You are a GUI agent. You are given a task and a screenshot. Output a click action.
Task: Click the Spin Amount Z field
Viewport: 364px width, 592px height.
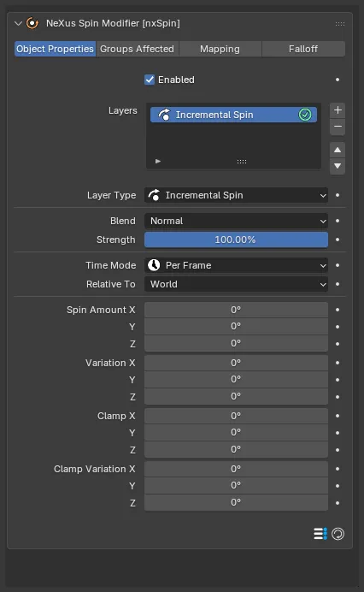[x=236, y=344]
